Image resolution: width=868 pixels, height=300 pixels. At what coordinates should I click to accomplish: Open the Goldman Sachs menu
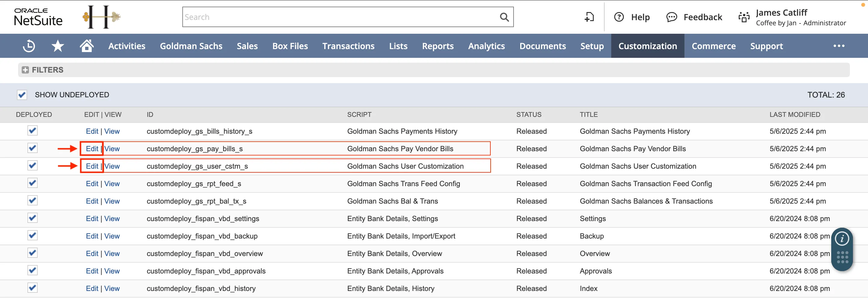point(191,46)
